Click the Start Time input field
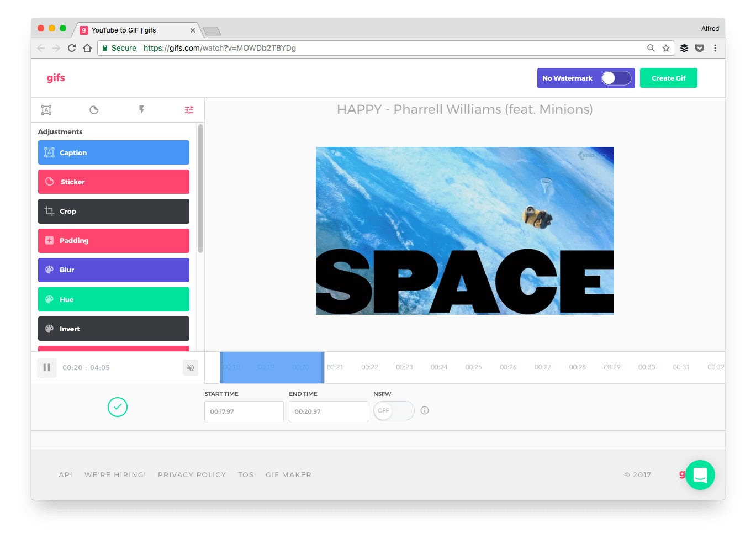This screenshot has width=756, height=544. pyautogui.click(x=244, y=411)
